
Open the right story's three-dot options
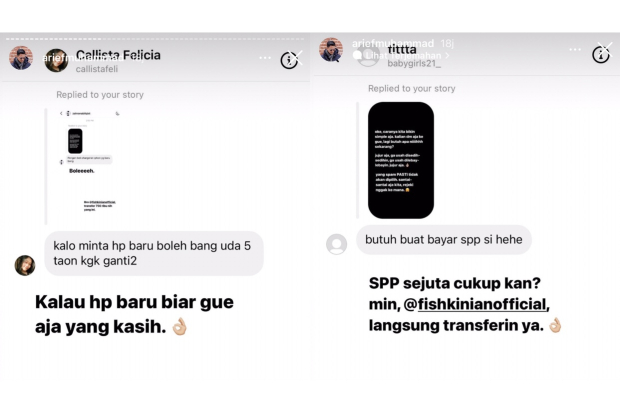[575, 49]
